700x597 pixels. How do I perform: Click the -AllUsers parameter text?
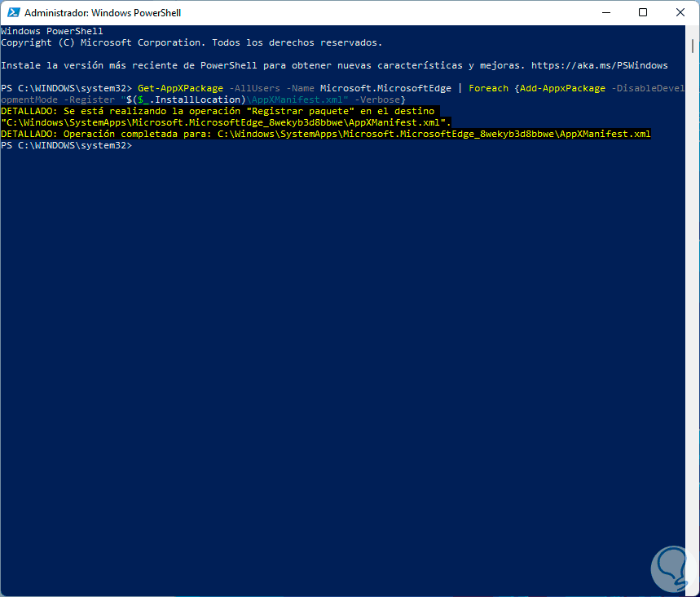click(254, 88)
